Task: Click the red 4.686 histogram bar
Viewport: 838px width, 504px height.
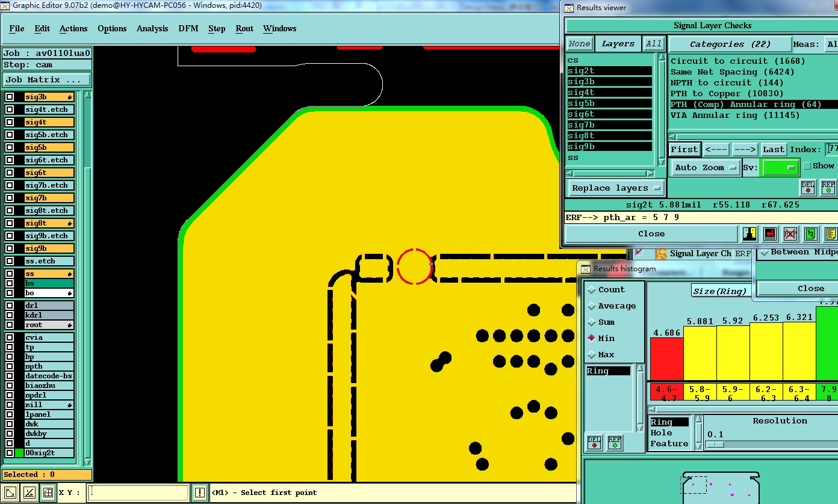Action: pyautogui.click(x=666, y=359)
